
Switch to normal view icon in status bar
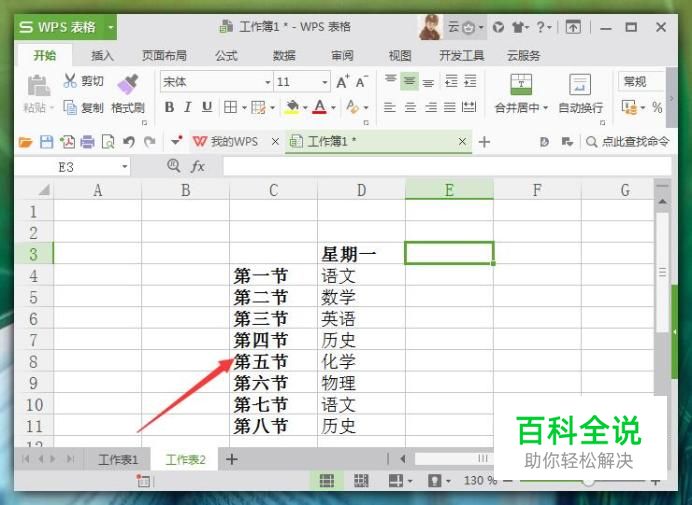pos(327,481)
